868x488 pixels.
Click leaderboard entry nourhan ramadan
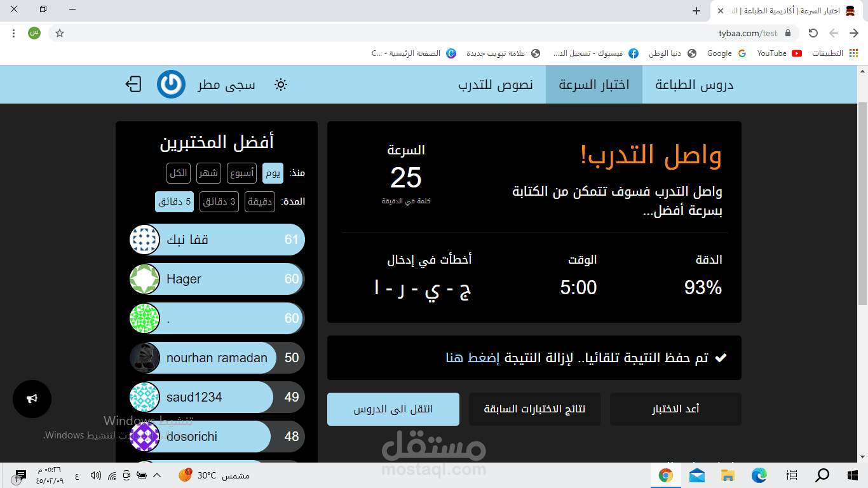click(x=217, y=358)
